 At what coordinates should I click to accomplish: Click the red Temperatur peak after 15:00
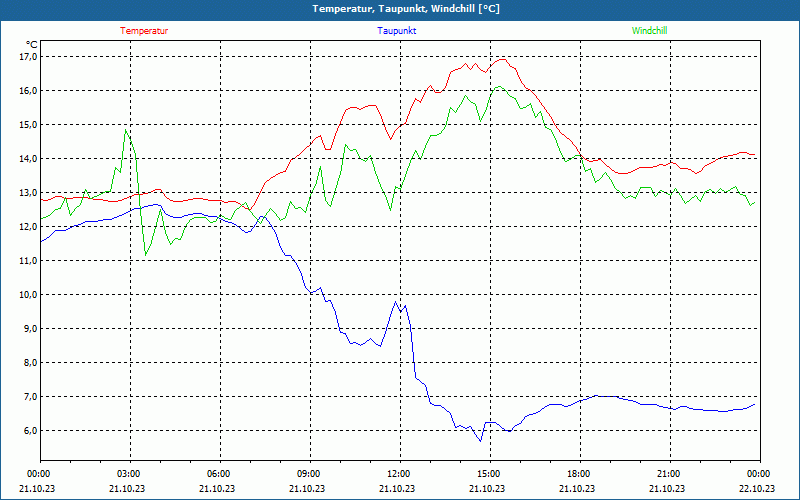pos(503,59)
